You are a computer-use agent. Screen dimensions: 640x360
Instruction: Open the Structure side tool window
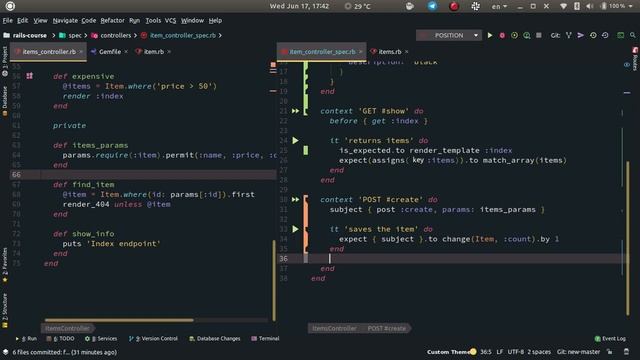click(x=5, y=311)
